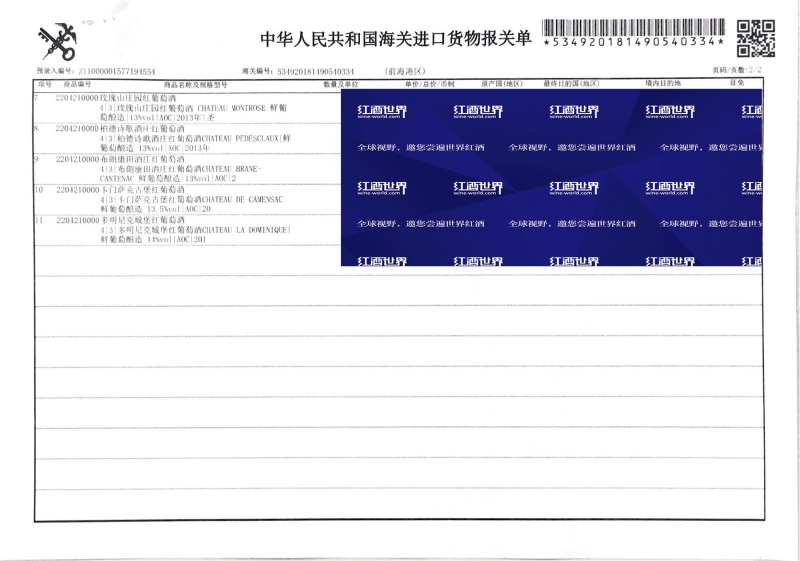
Task: Click the customs emblem logo
Action: (57, 42)
